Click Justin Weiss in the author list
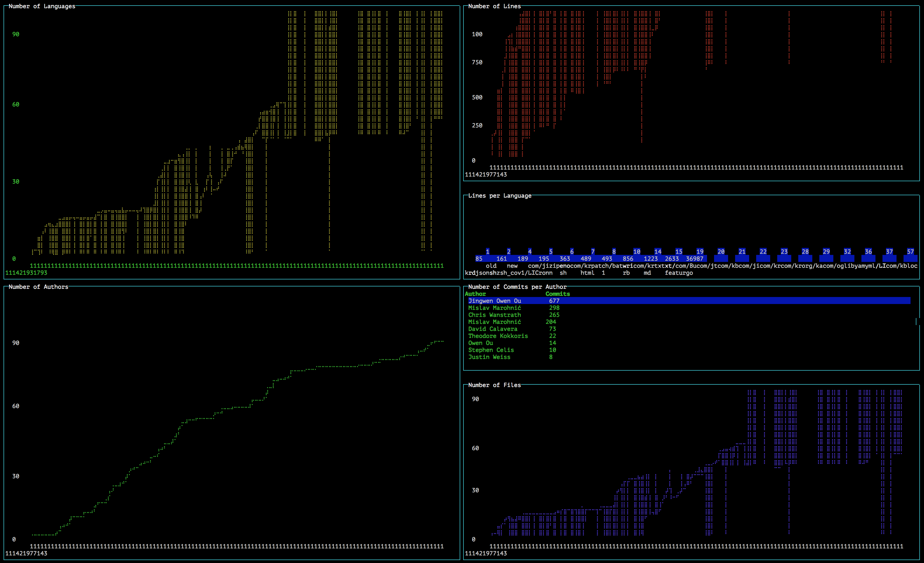924x563 pixels. click(489, 357)
